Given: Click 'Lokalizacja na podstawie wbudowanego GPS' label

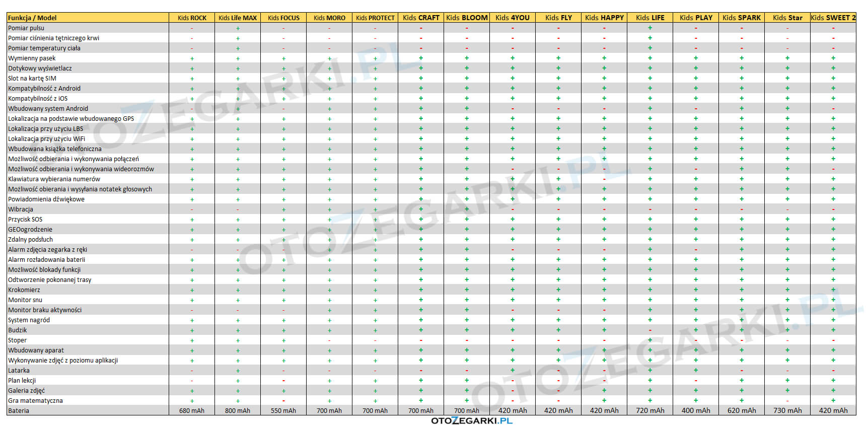Looking at the screenshot, I should click(x=71, y=119).
